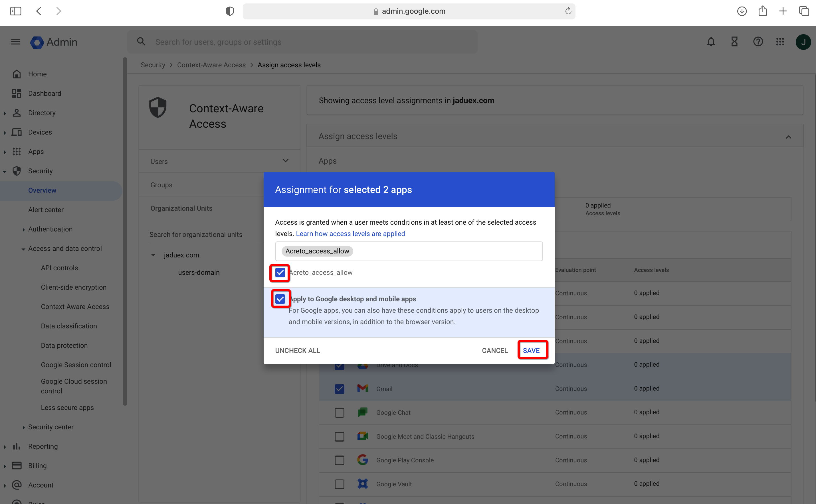816x504 pixels.
Task: Open the help question mark icon
Action: (758, 42)
